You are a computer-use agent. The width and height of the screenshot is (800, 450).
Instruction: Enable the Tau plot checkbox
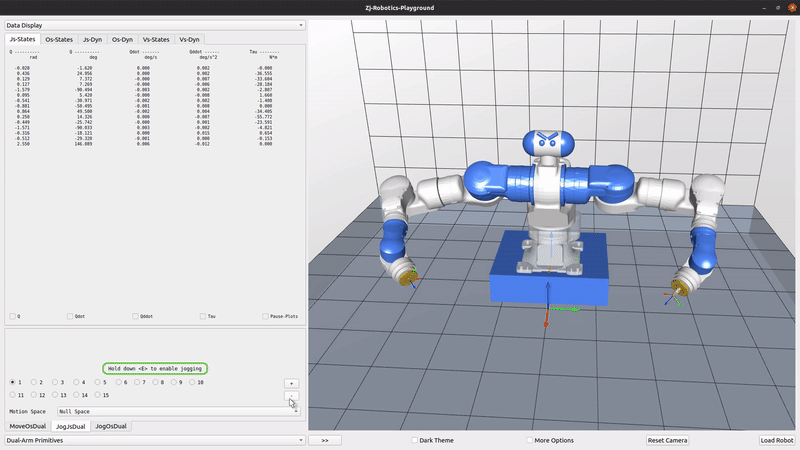pyautogui.click(x=202, y=316)
